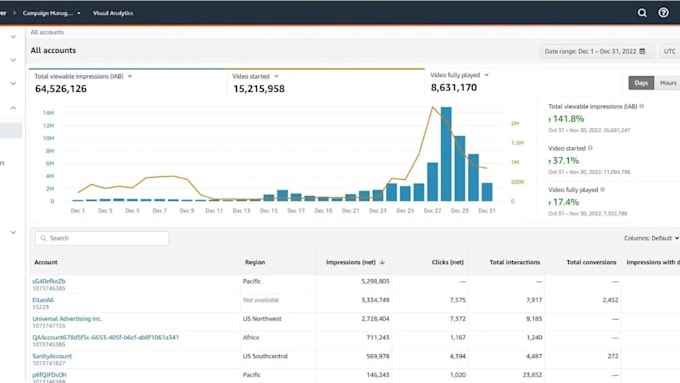Click the 8,631,170 video fully played figure
Image resolution: width=680 pixels, height=383 pixels.
pyautogui.click(x=454, y=88)
